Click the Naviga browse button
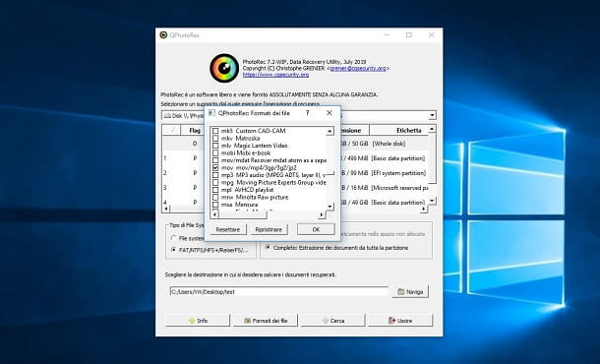The width and height of the screenshot is (600, 364). pyautogui.click(x=410, y=291)
